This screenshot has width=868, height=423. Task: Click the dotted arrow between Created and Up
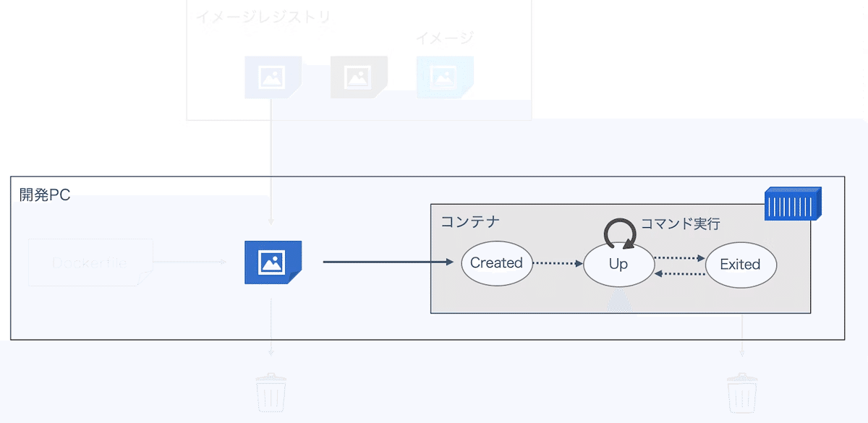[x=557, y=265]
